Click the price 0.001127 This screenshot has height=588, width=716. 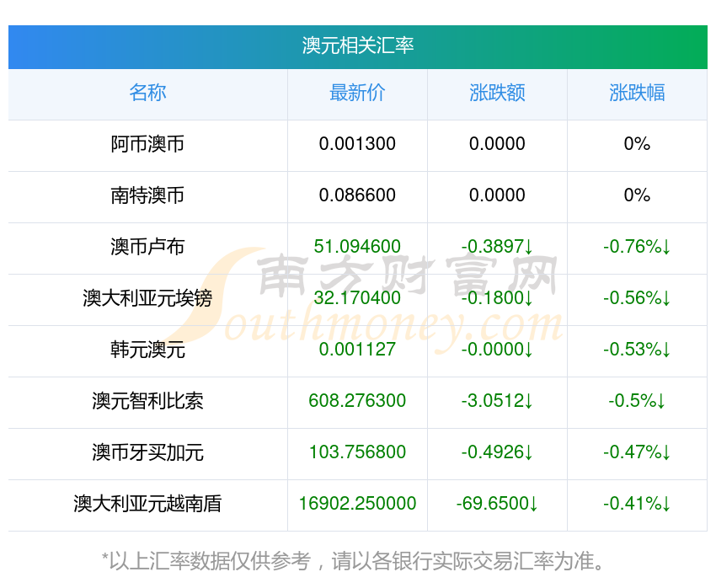(357, 350)
